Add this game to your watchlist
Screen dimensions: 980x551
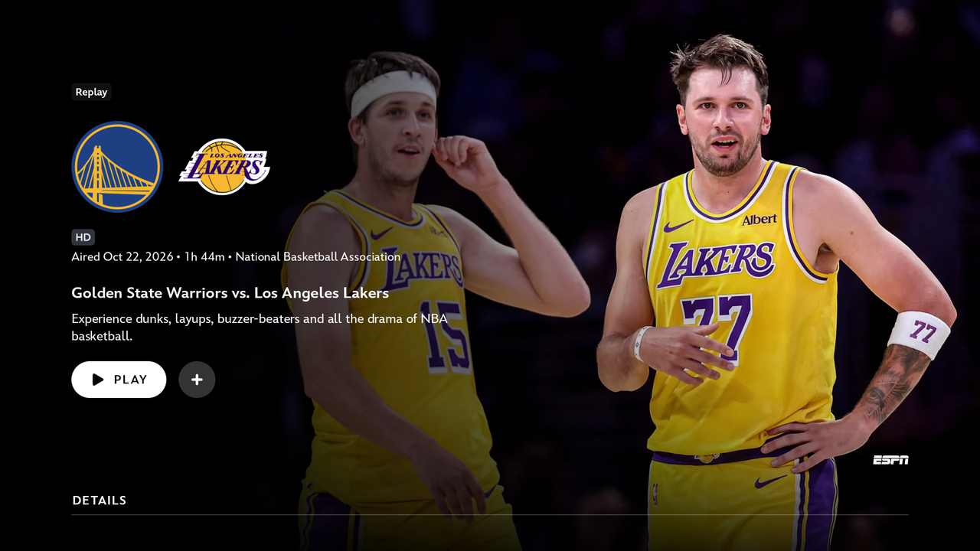coord(197,380)
